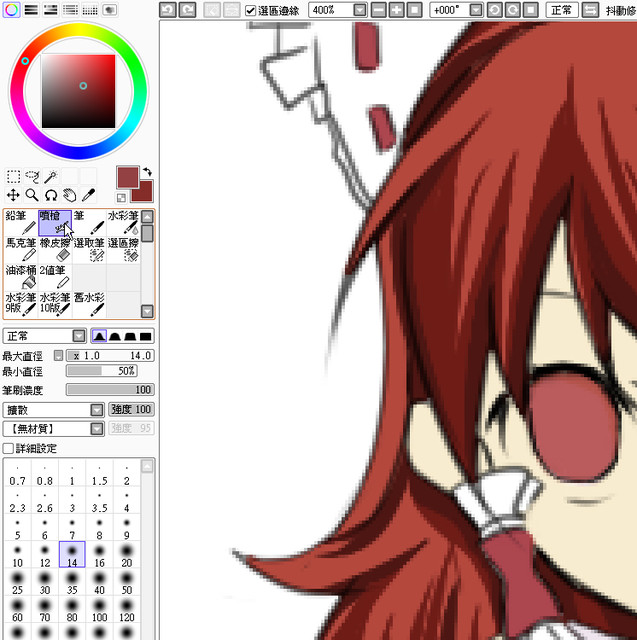Show the scratchpad panel
The width and height of the screenshot is (637, 640).
(110, 10)
